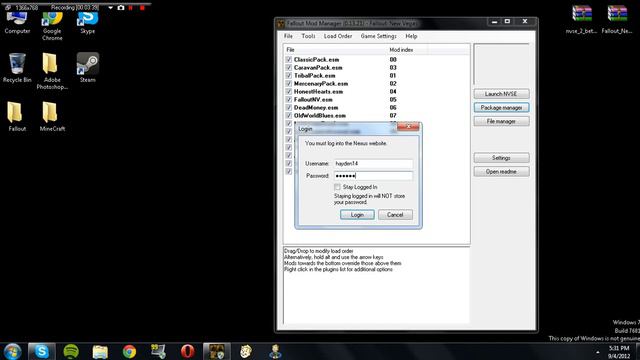Open the Computer desktop icon
The width and height of the screenshot is (640, 360).
[x=17, y=23]
